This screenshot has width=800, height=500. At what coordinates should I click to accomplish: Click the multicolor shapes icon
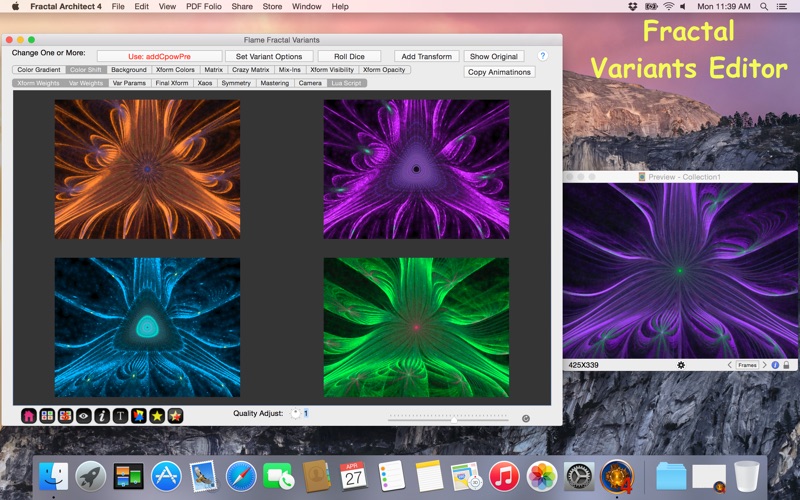139,416
